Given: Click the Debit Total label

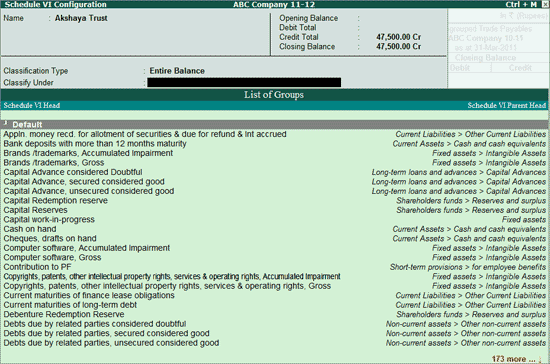Looking at the screenshot, I should (x=298, y=28).
